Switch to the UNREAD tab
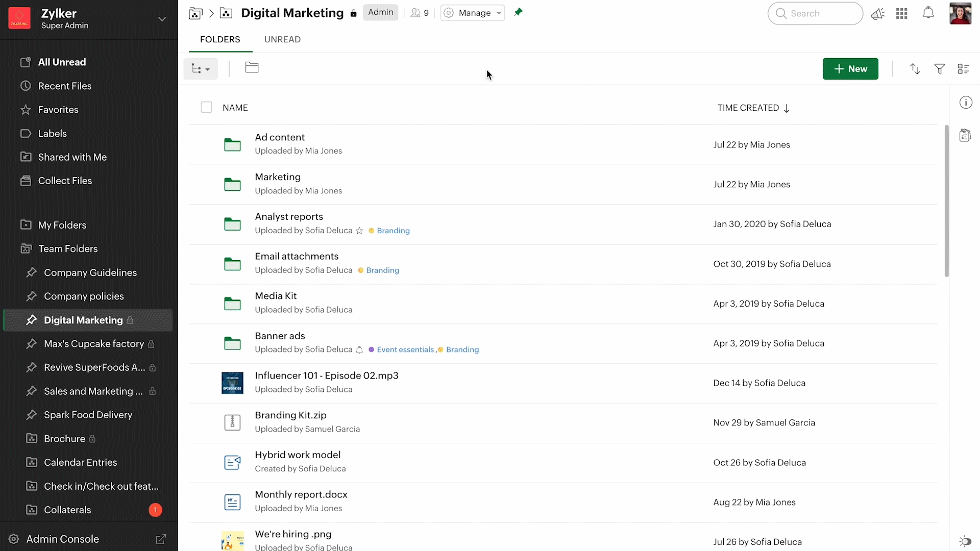The height and width of the screenshot is (551, 980). (282, 39)
